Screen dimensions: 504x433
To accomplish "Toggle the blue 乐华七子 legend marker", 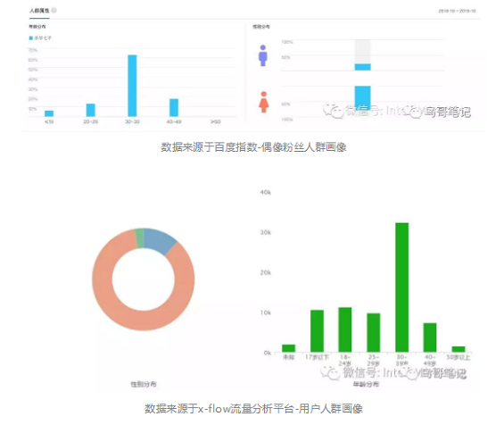I will (31, 38).
